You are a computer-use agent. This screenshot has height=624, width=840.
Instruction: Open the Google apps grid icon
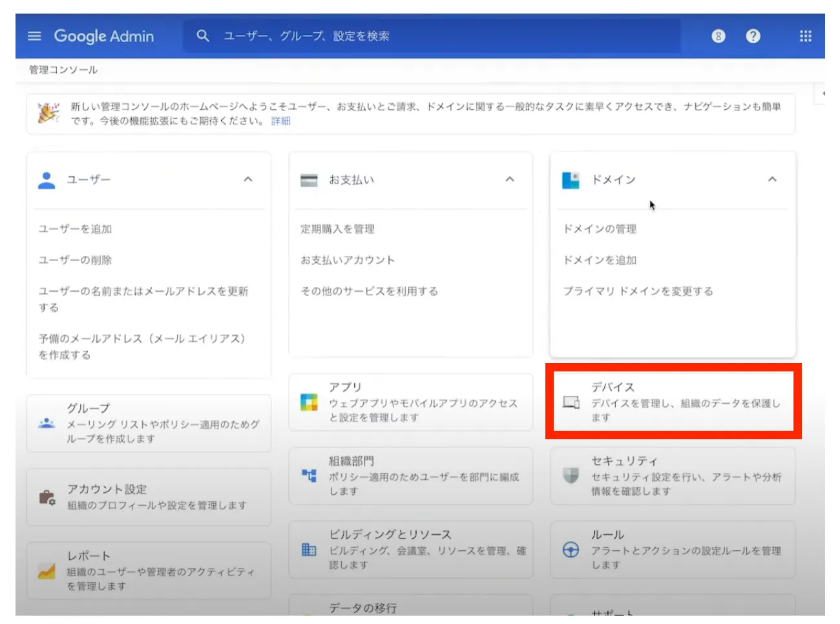pos(805,36)
